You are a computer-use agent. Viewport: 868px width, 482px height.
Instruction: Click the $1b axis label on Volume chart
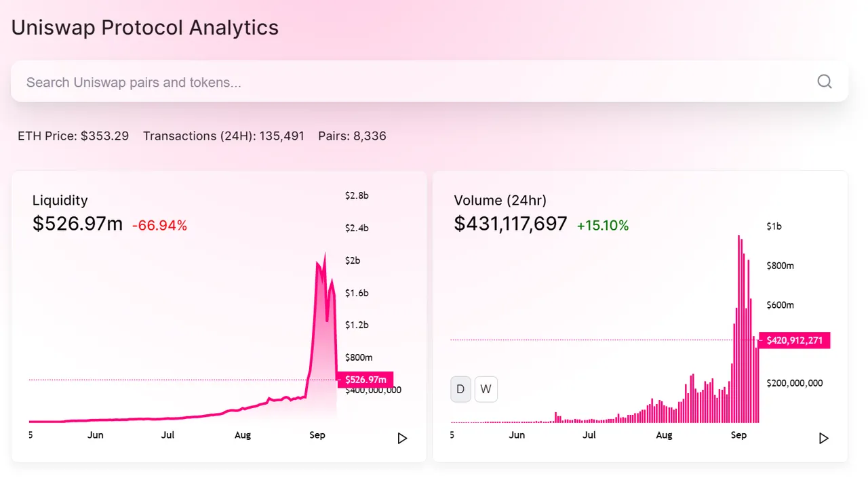774,226
